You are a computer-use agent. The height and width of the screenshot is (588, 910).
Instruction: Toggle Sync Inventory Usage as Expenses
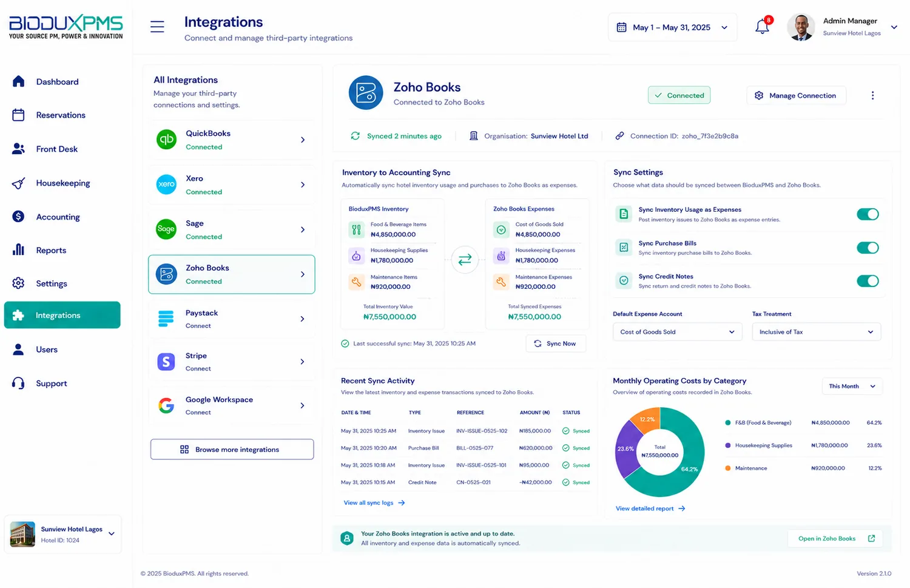coord(868,214)
